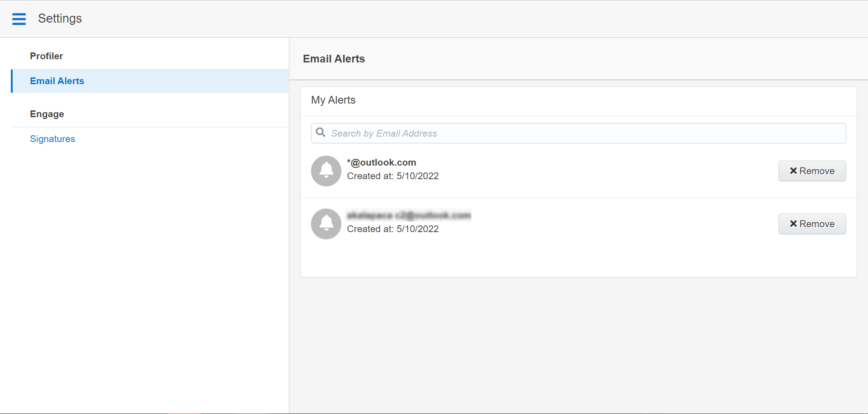This screenshot has width=868, height=414.
Task: Select the blue menu icon in the header
Action: [19, 19]
